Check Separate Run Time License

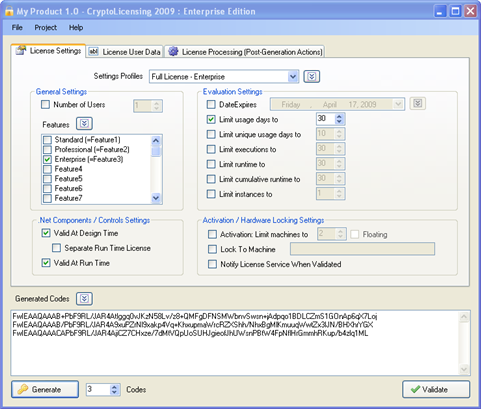56,248
